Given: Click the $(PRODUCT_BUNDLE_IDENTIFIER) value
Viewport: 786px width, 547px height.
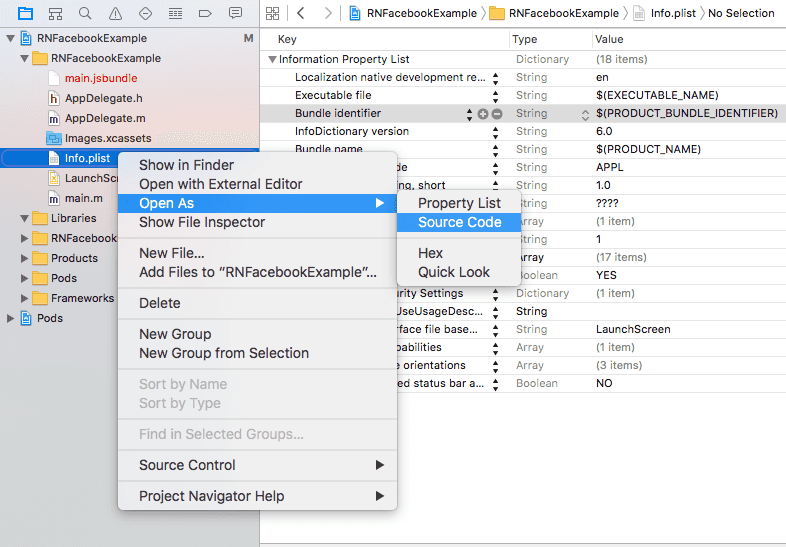Looking at the screenshot, I should pyautogui.click(x=687, y=113).
